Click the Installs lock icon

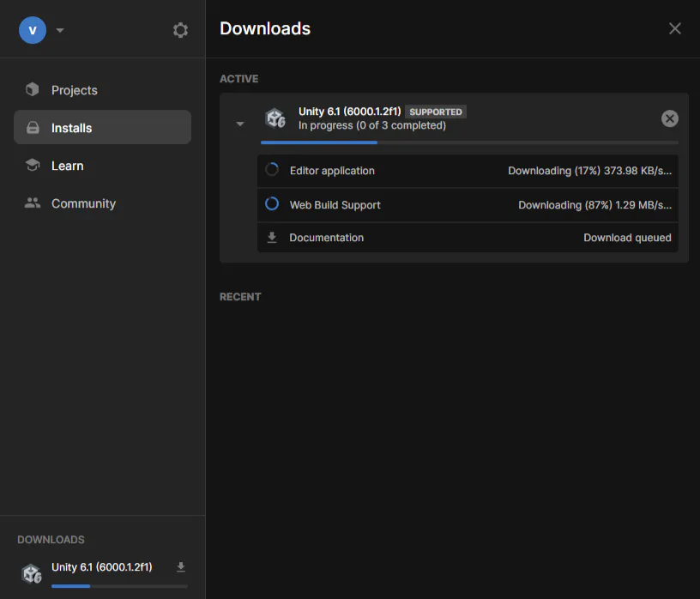pyautogui.click(x=33, y=128)
